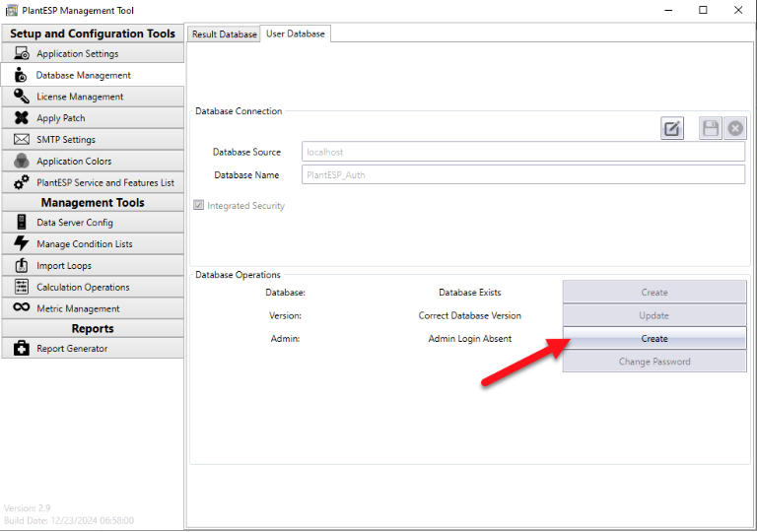Click the PlantESP title bar app icon
This screenshot has height=532, width=757.
[11, 10]
